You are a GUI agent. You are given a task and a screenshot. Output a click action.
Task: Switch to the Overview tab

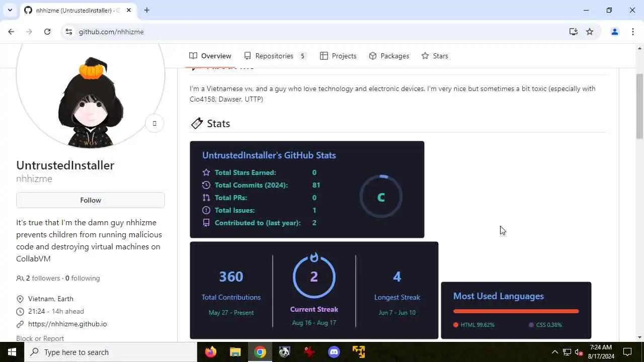click(210, 56)
